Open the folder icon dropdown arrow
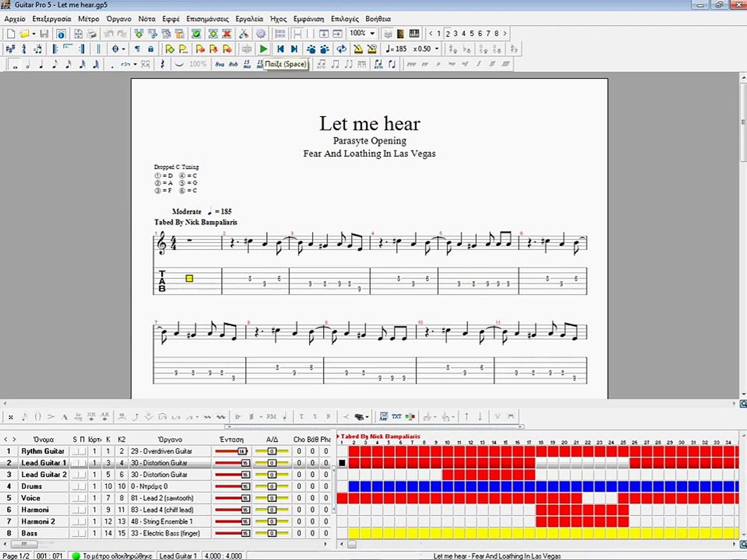The width and height of the screenshot is (747, 560). [x=34, y=34]
